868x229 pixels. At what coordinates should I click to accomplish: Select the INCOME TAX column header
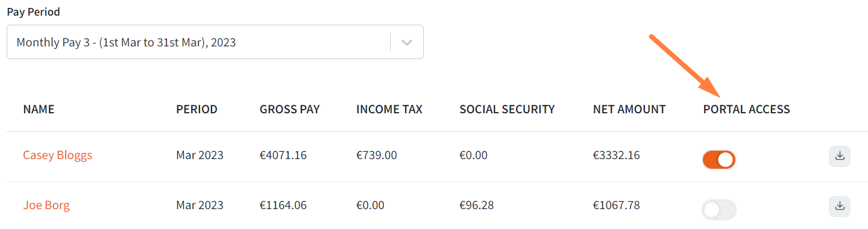389,110
